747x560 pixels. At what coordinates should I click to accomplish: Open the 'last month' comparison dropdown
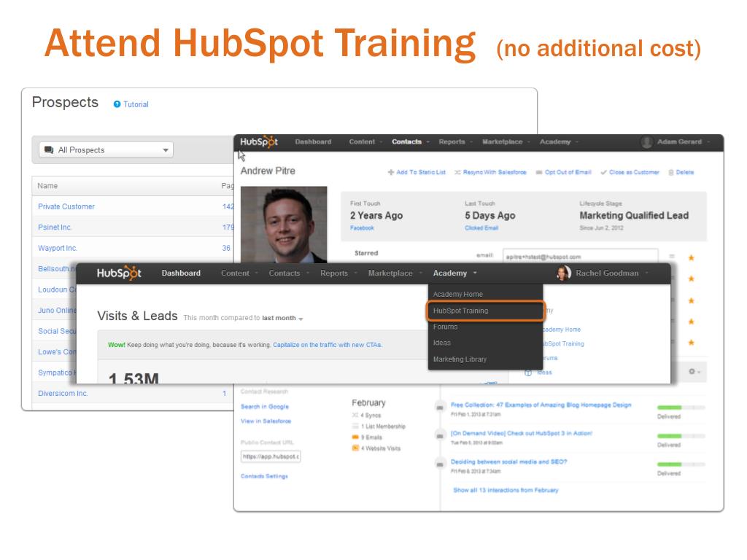click(x=282, y=318)
